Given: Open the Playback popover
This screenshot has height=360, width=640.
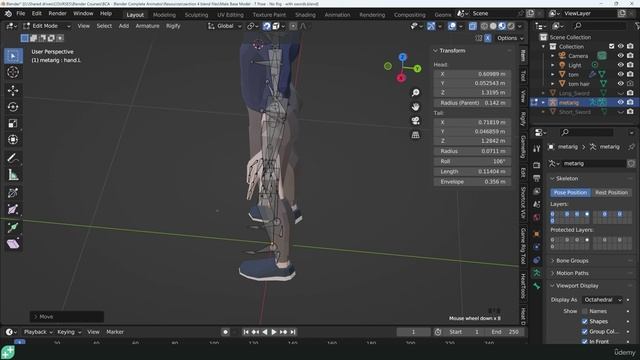Looking at the screenshot, I should click(38, 332).
